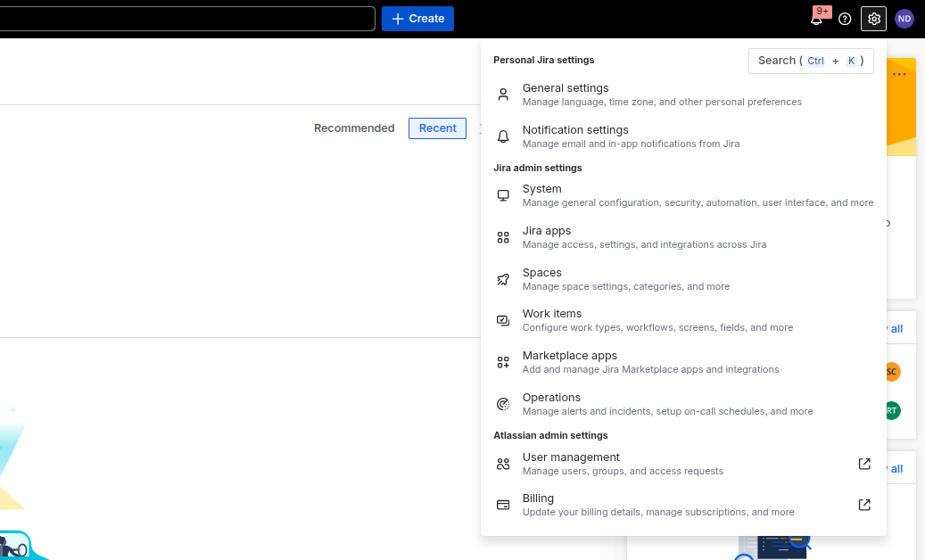Click the Notification settings bell icon
Screen dimensions: 925x560
[503, 136]
